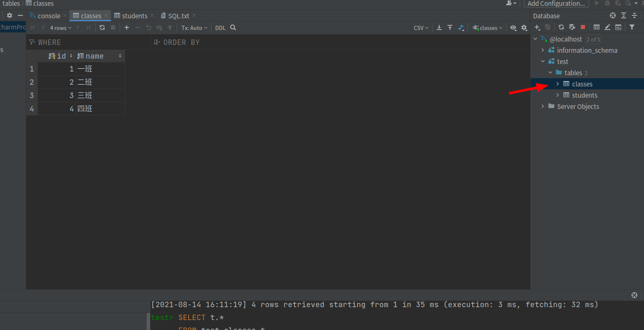Stop the running data query

coord(113,28)
